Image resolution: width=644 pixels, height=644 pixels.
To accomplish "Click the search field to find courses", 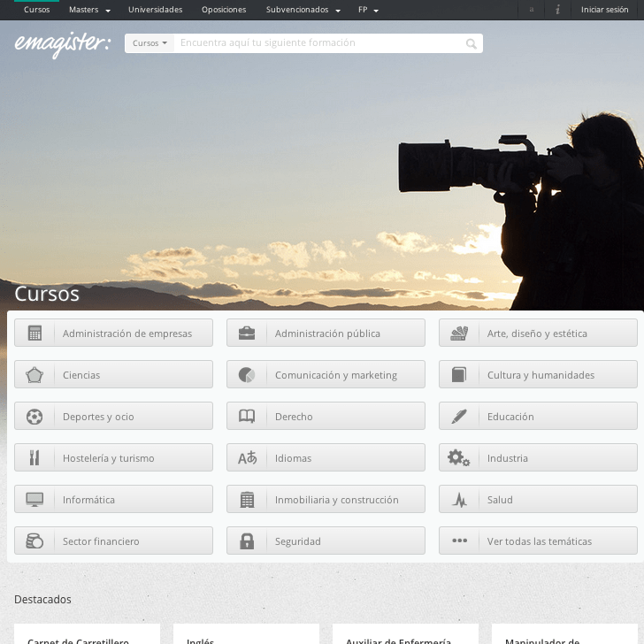I will tap(318, 43).
